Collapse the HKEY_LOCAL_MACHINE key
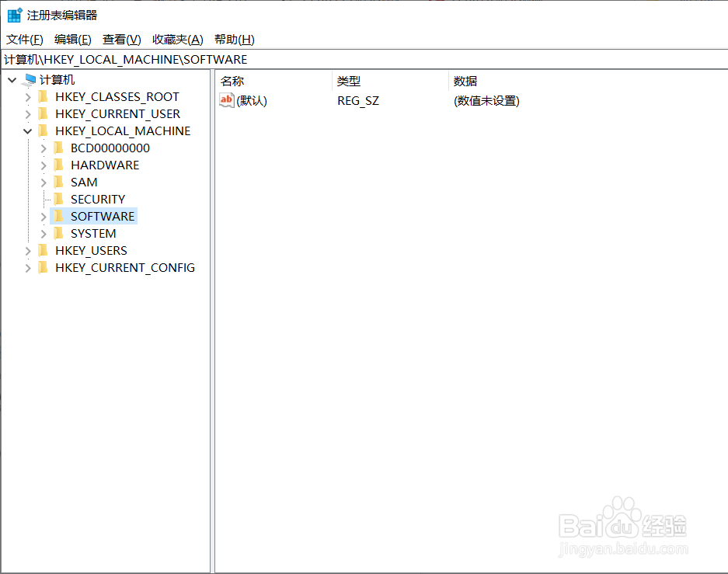 [27, 131]
